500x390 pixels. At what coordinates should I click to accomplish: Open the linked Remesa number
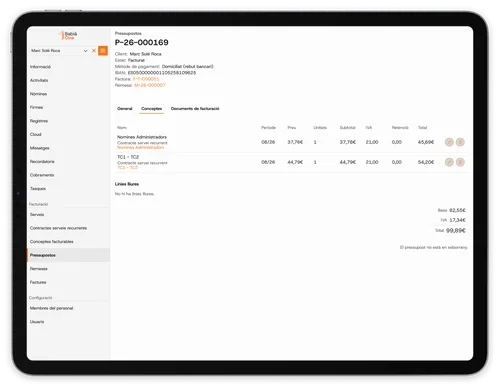click(150, 85)
